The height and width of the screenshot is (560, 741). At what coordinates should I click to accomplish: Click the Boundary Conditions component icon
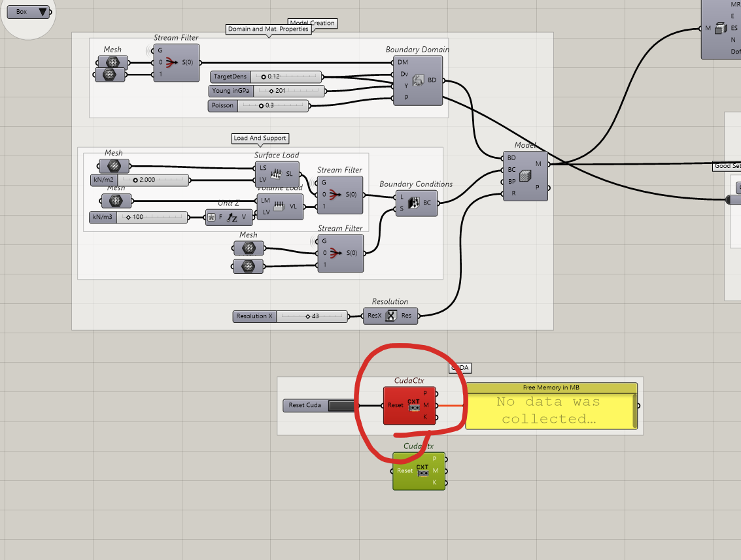point(413,203)
